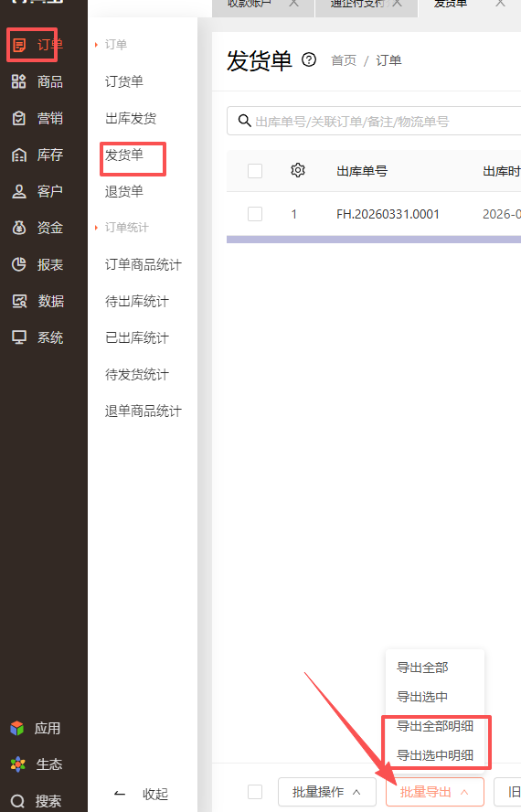Image resolution: width=521 pixels, height=812 pixels.
Task: Close the 收款账户 tab
Action: click(x=293, y=3)
